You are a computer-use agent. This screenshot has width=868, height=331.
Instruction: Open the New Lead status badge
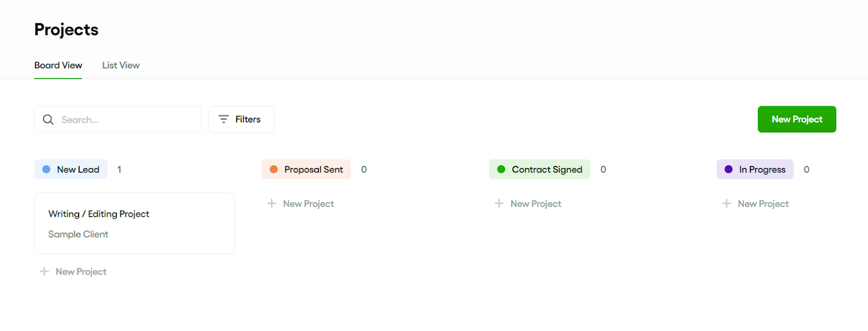(71, 169)
